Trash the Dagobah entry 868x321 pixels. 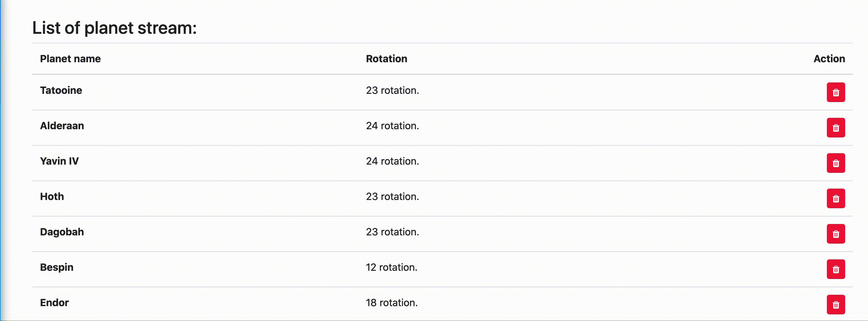point(836,233)
